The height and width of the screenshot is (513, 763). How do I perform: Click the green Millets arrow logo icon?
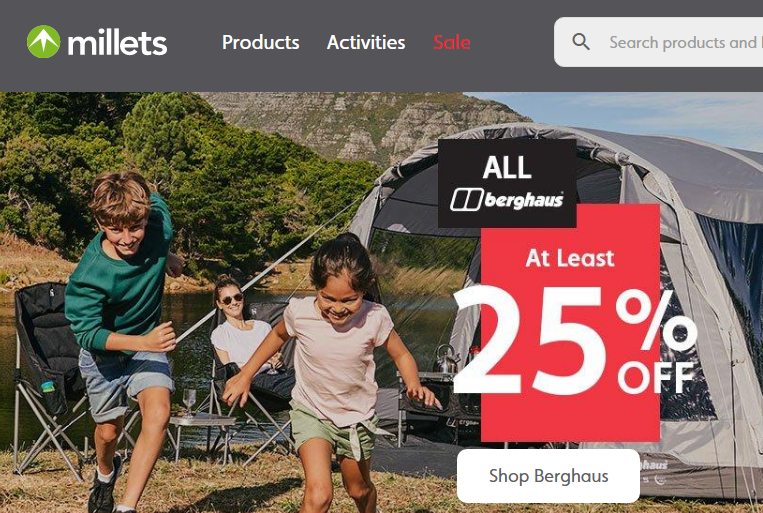click(43, 41)
